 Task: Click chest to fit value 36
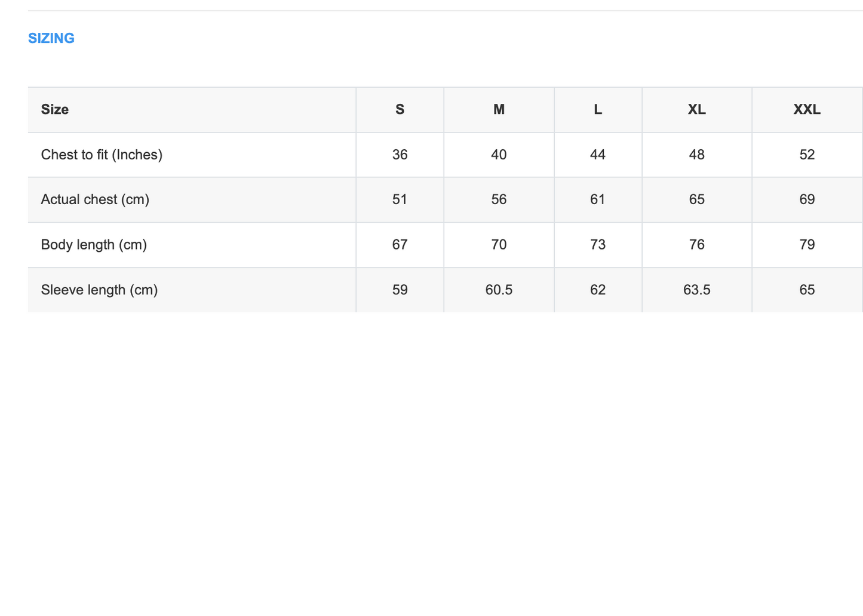[400, 155]
